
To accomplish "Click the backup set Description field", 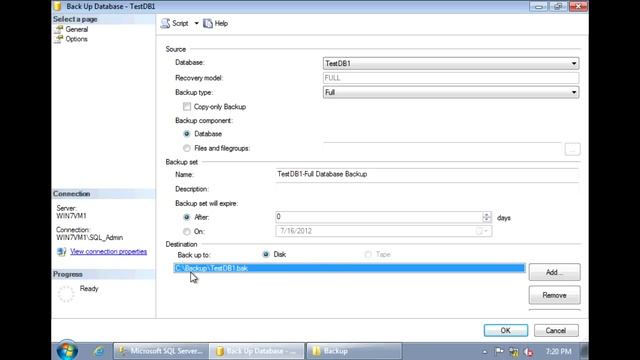I will 427,189.
